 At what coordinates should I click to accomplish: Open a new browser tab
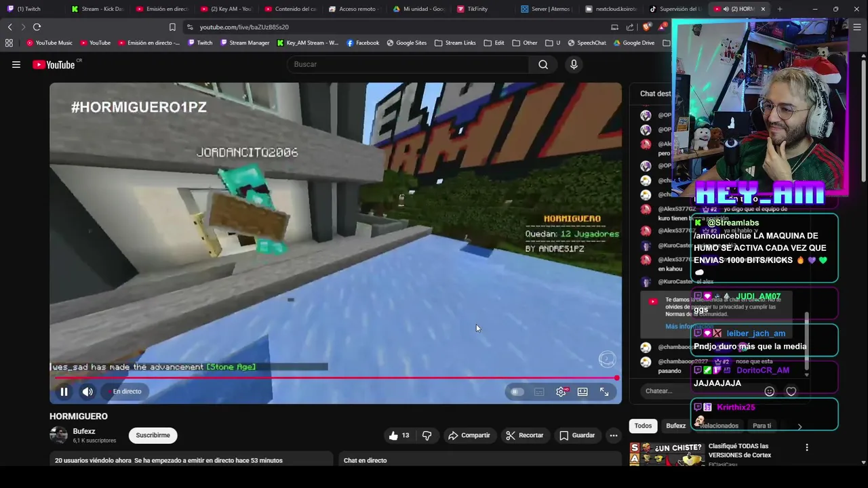tap(780, 9)
